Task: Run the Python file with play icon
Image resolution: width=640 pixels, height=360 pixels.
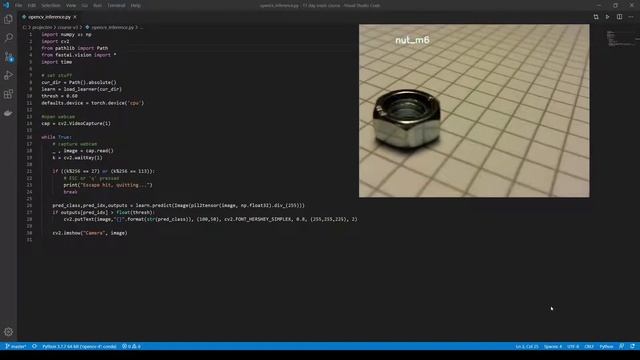Action: tap(607, 17)
